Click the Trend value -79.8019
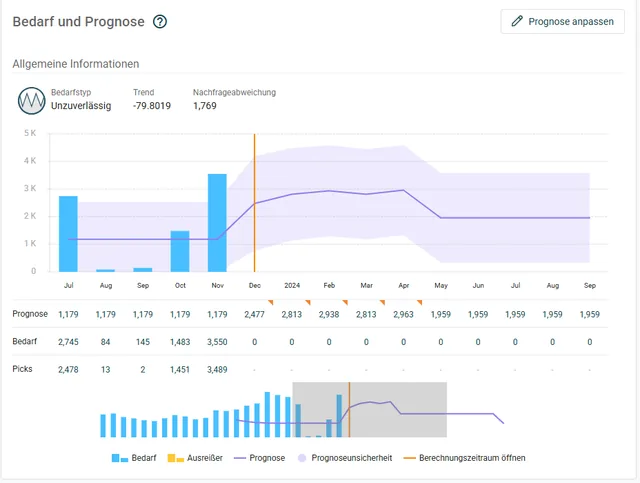Viewport: 640px width, 483px height. point(151,106)
